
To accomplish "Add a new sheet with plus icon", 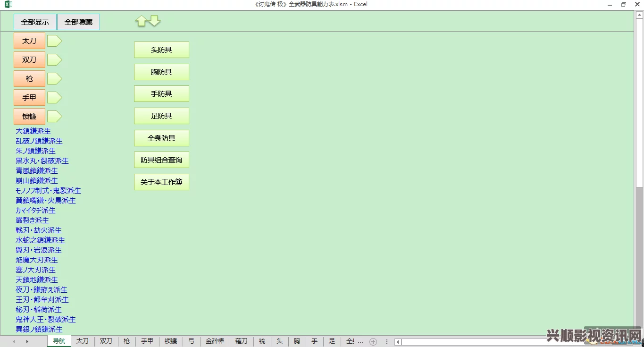I will [x=373, y=342].
